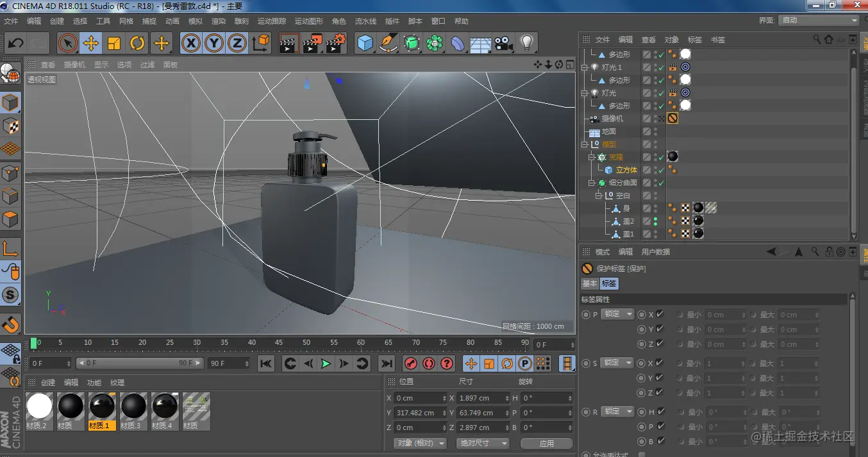Collapse the 细分曲面 tree node
The width and height of the screenshot is (868, 457).
592,183
